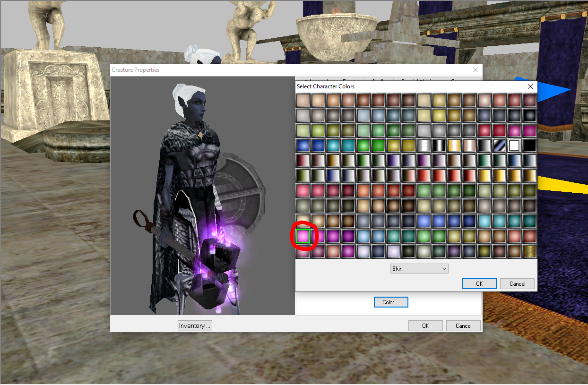
Task: Pick dark magenta swatch directly above black swatch
Action: (x=529, y=130)
